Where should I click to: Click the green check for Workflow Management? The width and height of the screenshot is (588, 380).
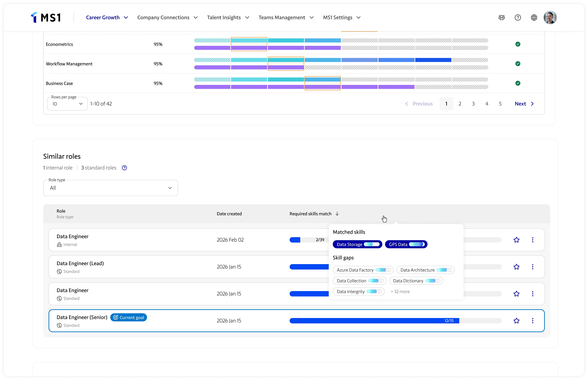tap(518, 64)
